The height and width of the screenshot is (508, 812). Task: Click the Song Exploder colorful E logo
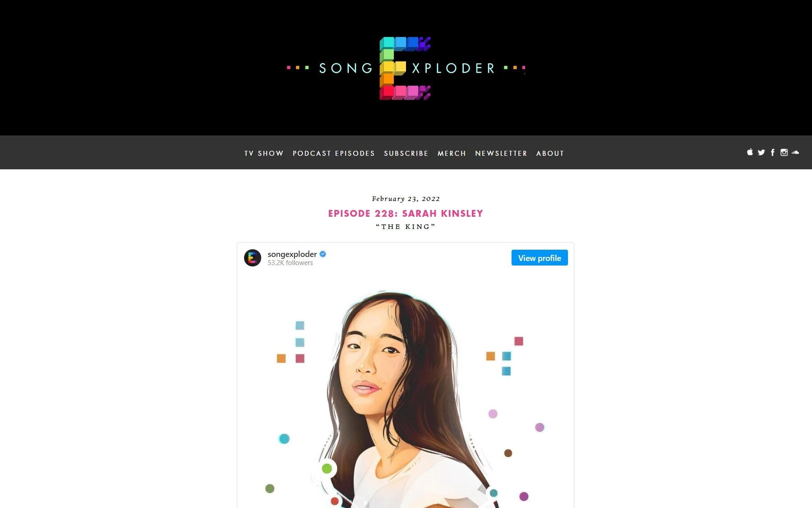(x=405, y=68)
